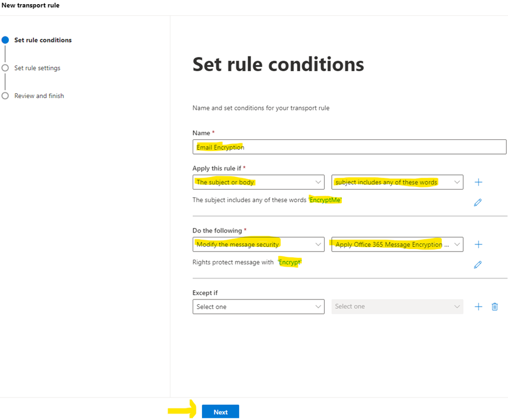This screenshot has height=420, width=508.
Task: Open 'Modify the message security' dropdown
Action: (x=258, y=244)
